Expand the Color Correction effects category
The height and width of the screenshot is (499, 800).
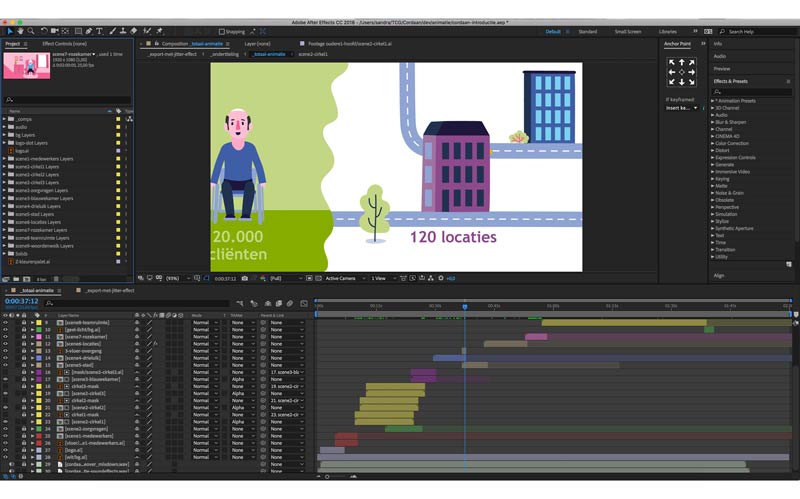pyautogui.click(x=713, y=143)
